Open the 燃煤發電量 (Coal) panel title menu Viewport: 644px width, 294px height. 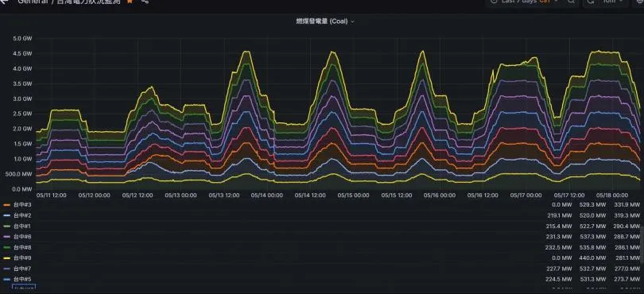tap(325, 21)
